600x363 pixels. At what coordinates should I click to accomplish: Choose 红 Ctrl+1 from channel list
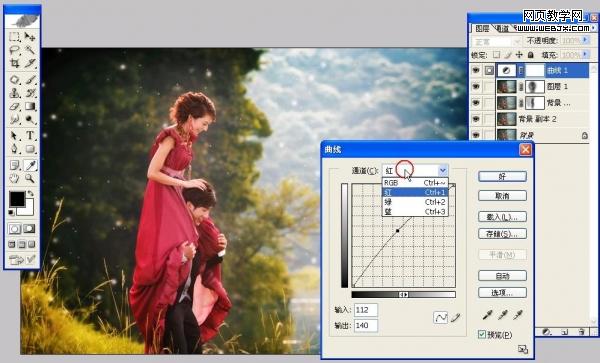415,192
